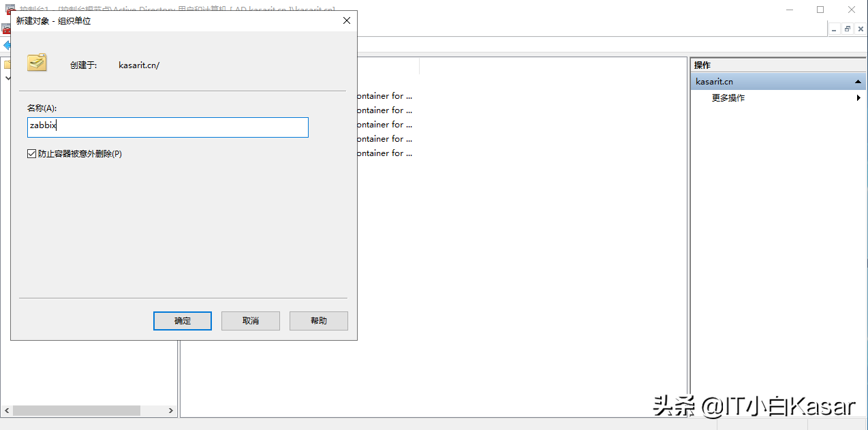
Task: Collapse the tree node chevron at left edge
Action: pos(7,78)
